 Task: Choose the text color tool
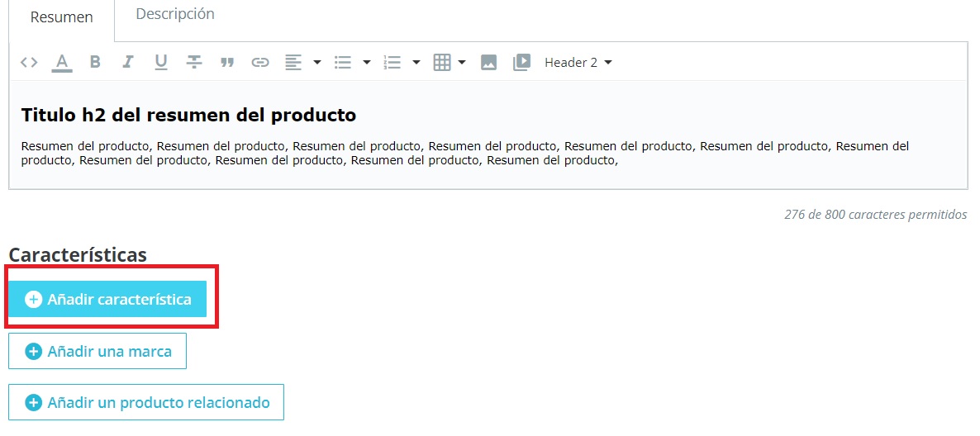[x=62, y=62]
